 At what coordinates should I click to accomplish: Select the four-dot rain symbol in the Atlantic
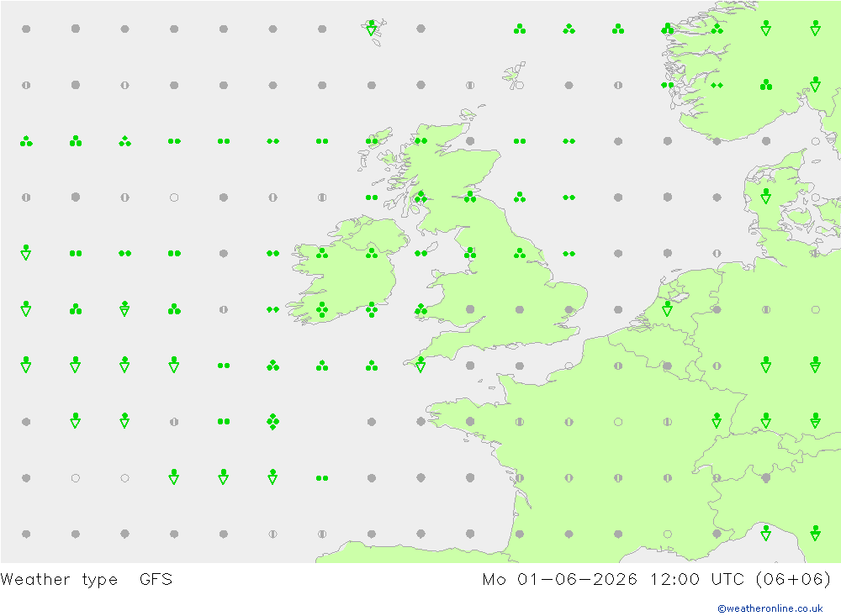[x=272, y=422]
